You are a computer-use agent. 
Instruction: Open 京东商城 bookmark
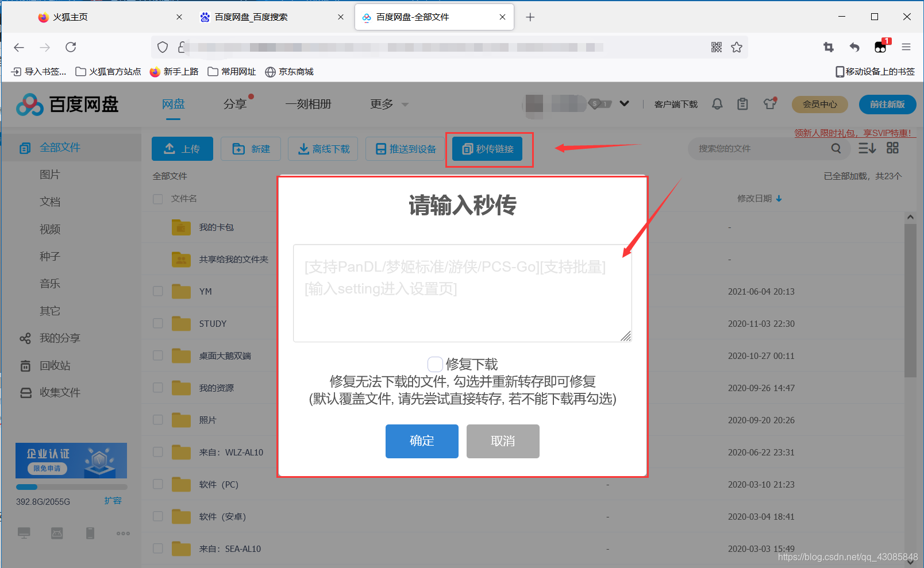tap(289, 72)
